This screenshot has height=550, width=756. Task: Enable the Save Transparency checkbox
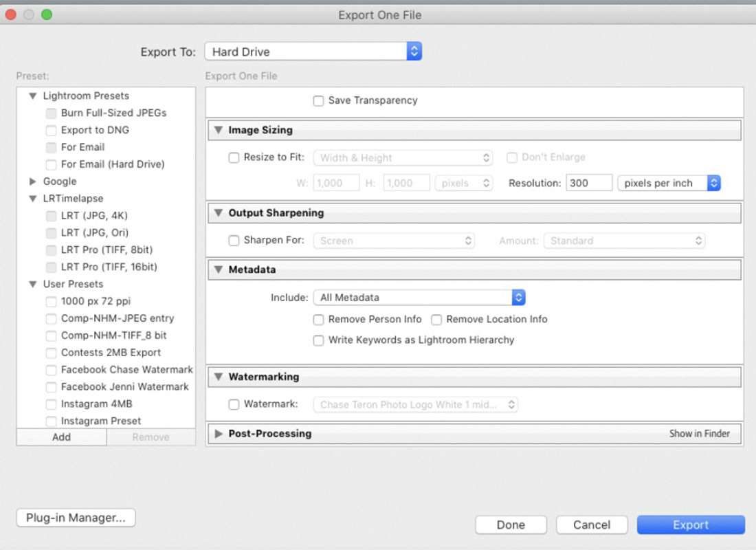click(318, 101)
